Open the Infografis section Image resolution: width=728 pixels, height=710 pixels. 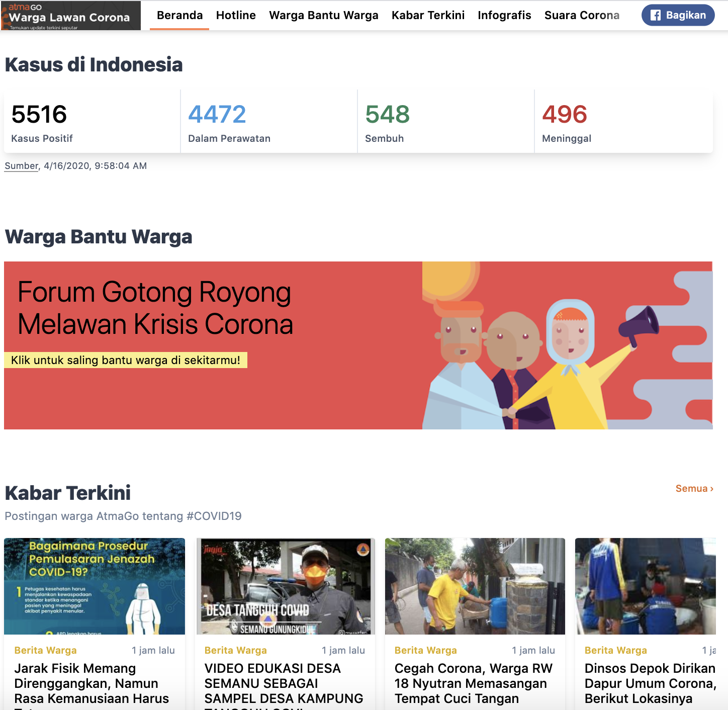pyautogui.click(x=504, y=15)
